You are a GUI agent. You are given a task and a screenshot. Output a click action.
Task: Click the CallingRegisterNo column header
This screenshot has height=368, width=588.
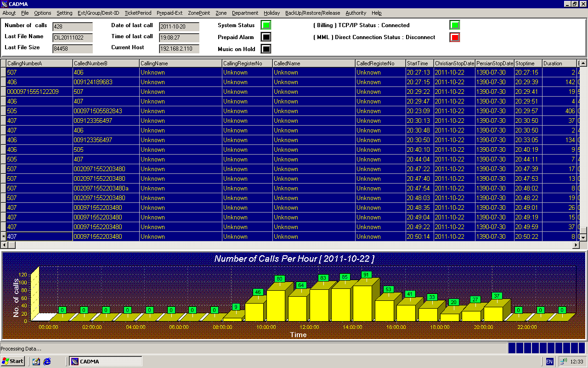click(247, 63)
